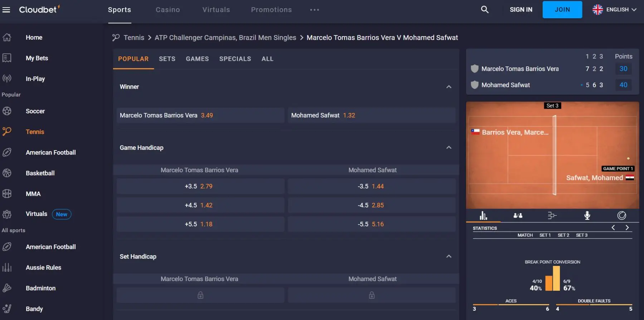Click the MMA icon
This screenshot has height=320, width=644.
click(7, 194)
